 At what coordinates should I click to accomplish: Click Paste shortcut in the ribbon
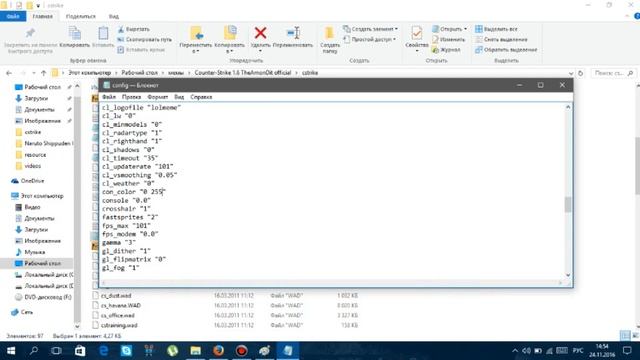(x=141, y=50)
